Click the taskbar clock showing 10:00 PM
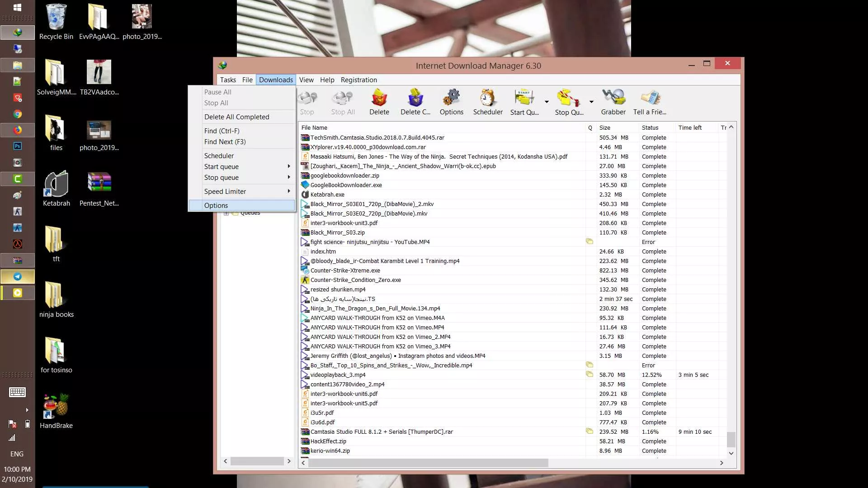 pos(17,474)
